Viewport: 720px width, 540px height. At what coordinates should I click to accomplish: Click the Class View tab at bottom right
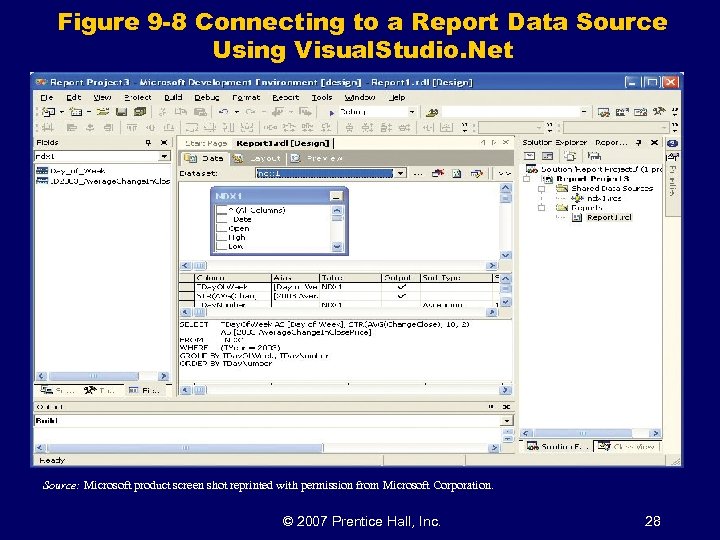[x=626, y=446]
